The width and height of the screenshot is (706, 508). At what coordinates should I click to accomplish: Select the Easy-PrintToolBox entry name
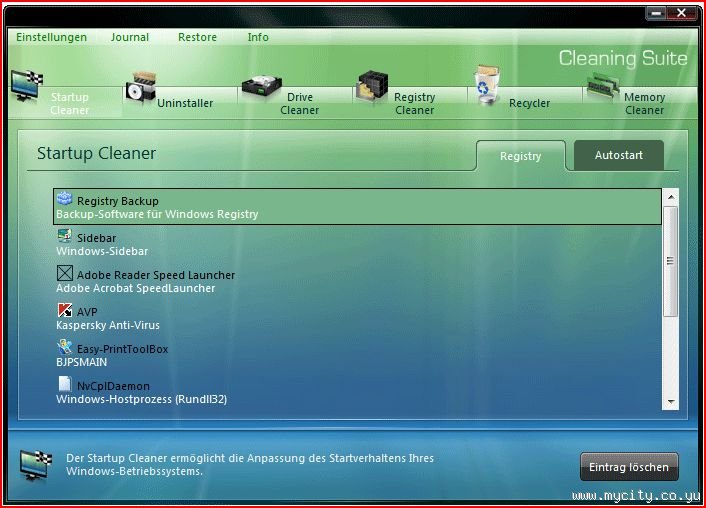pyautogui.click(x=122, y=349)
